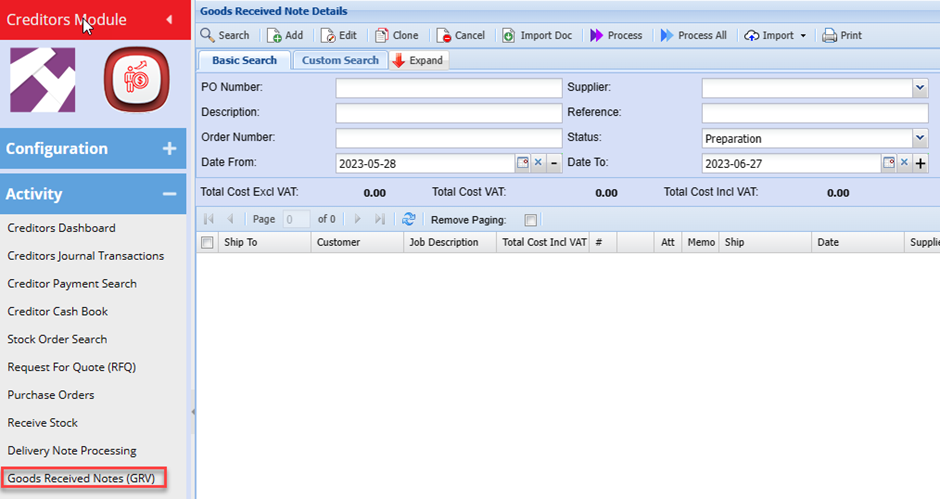
Task: Toggle the Remove Paging checkbox
Action: click(x=531, y=220)
